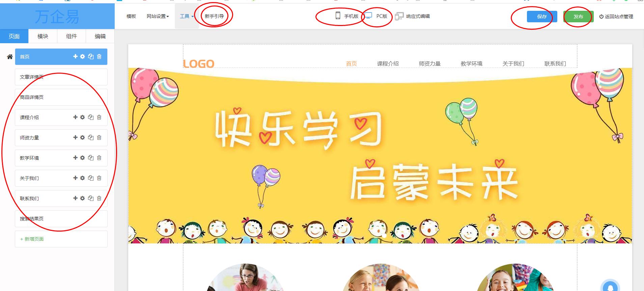Copy the 课程介绍 page
The image size is (644, 291).
[x=91, y=117]
